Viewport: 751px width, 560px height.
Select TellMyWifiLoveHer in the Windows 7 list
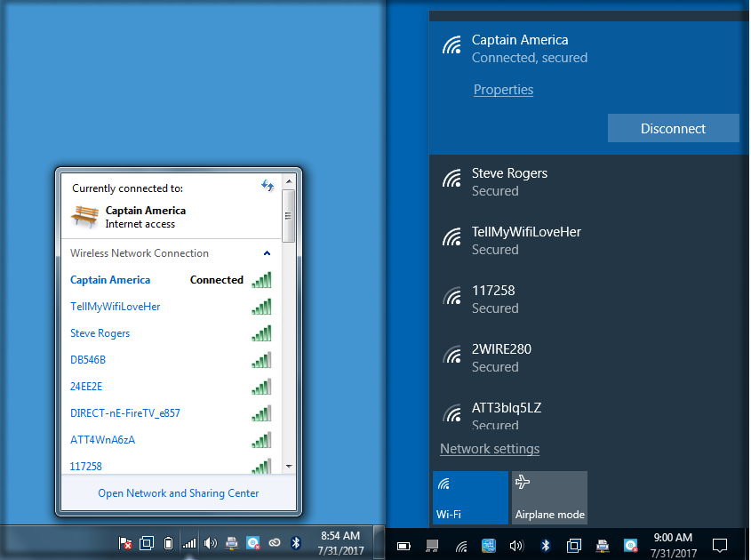116,307
